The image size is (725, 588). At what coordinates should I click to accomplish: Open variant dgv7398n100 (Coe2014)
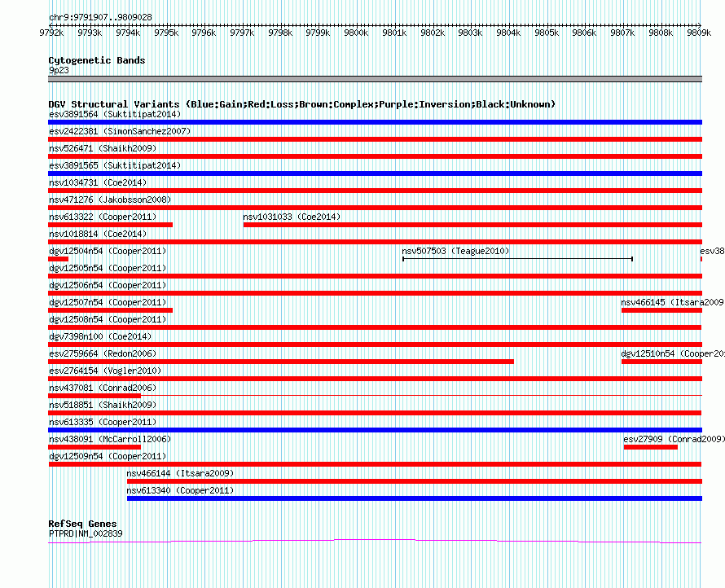pyautogui.click(x=100, y=336)
